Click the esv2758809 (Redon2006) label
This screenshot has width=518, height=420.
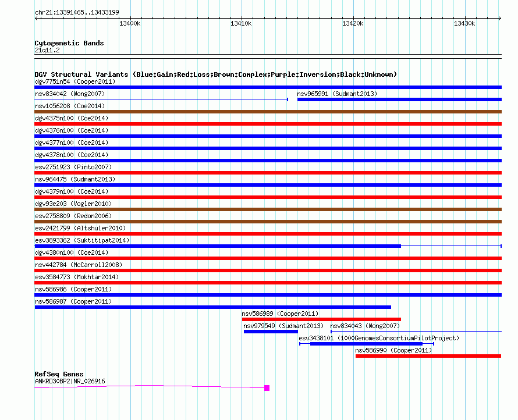pos(73,216)
